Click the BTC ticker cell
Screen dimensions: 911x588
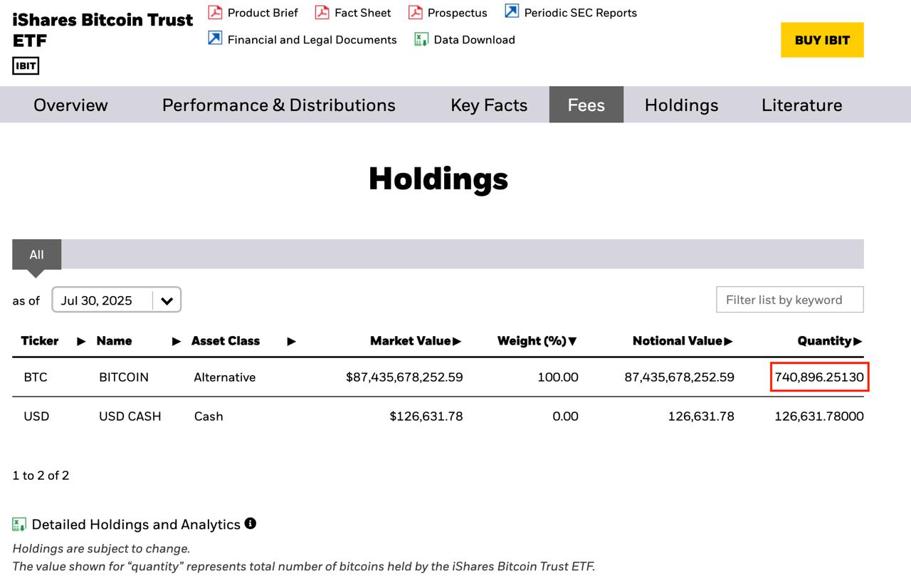click(36, 377)
